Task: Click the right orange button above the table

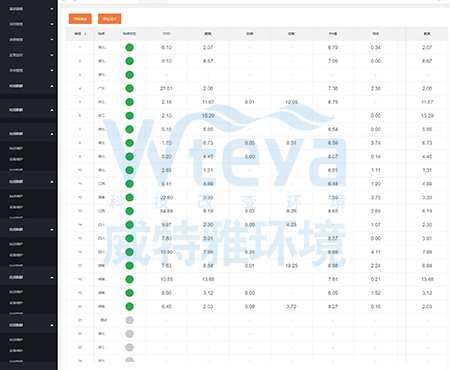Action: [110, 19]
